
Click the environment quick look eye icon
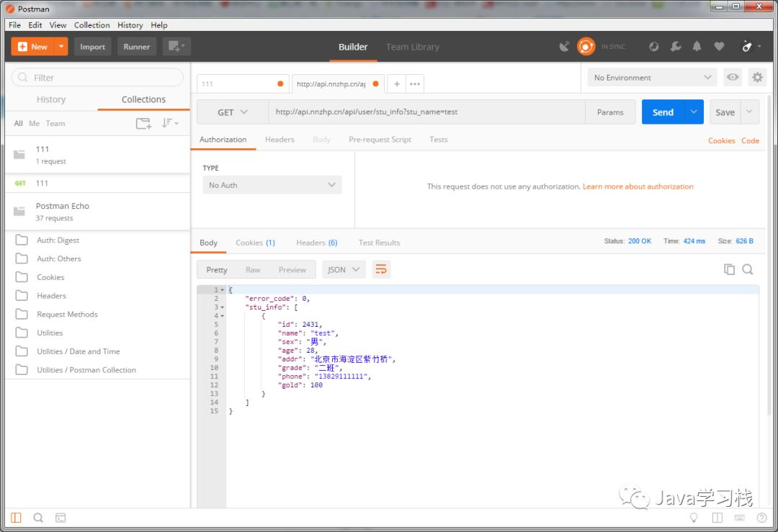click(x=733, y=77)
